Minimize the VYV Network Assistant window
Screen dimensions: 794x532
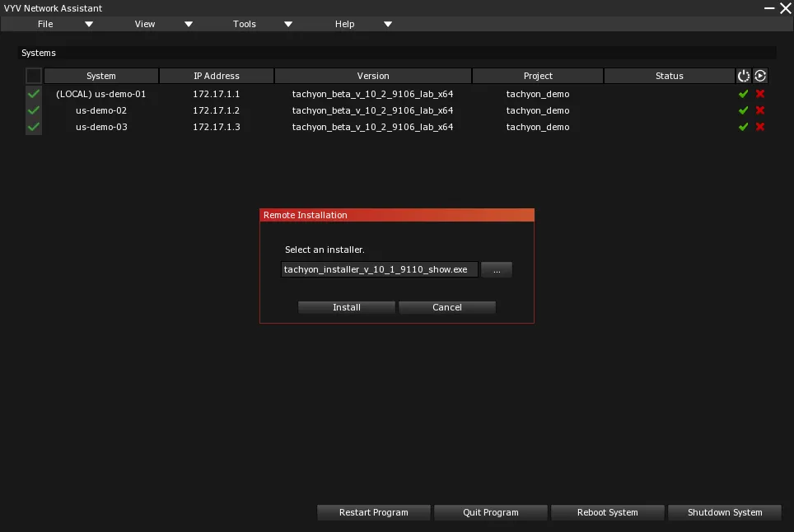pos(769,8)
